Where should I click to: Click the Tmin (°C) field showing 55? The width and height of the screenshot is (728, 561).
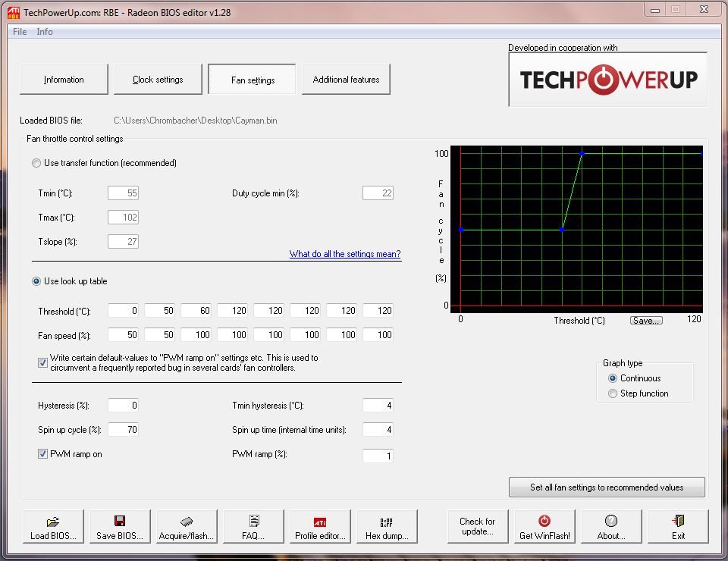point(123,193)
